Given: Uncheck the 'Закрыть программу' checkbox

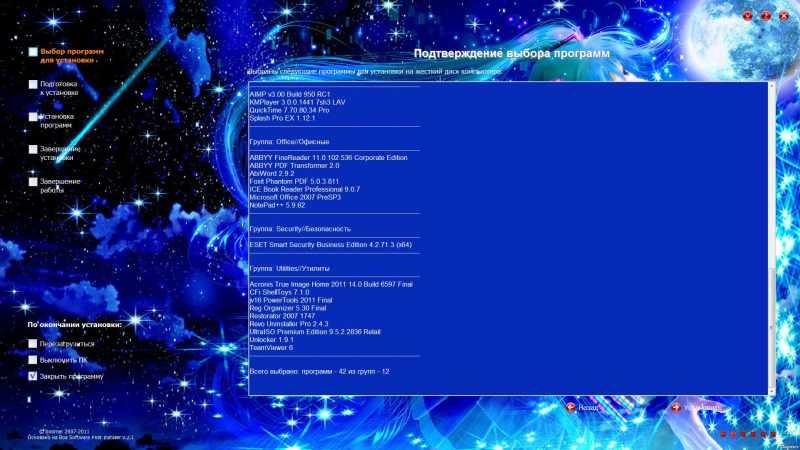Looking at the screenshot, I should pyautogui.click(x=33, y=376).
